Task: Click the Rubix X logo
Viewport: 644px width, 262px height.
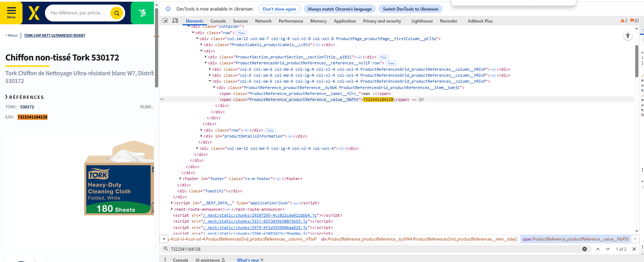Action: 34,13
